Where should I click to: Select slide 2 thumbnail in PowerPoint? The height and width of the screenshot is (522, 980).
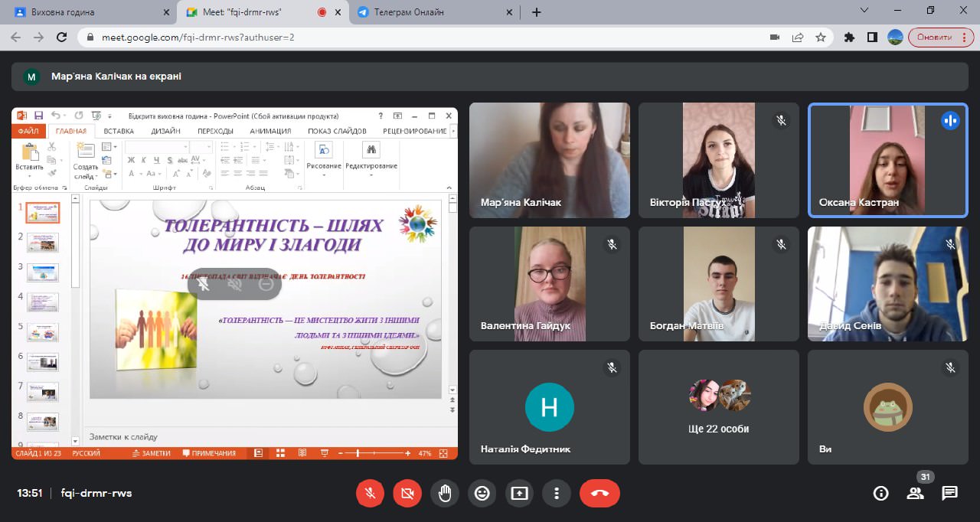(43, 242)
